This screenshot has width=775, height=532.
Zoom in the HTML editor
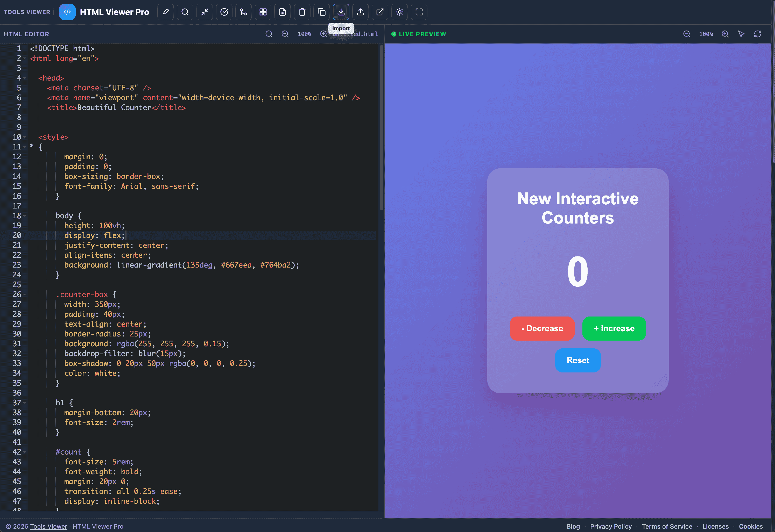coord(323,34)
